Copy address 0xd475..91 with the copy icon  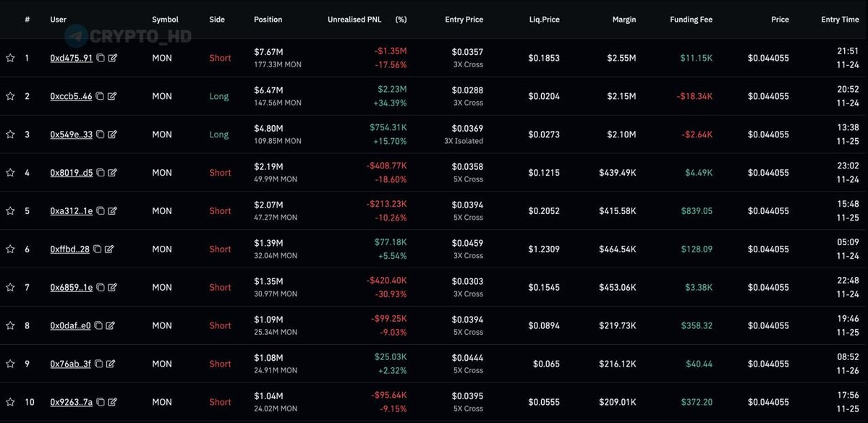click(100, 58)
